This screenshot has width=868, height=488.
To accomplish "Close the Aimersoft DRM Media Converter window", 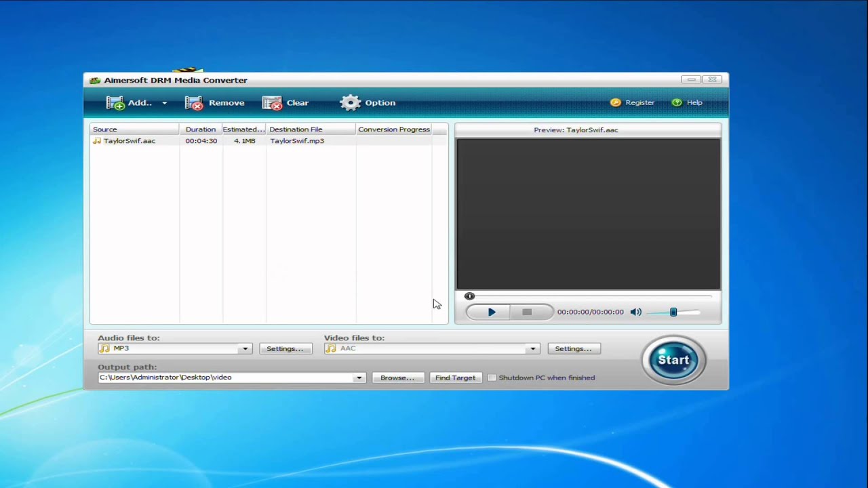I will coord(712,79).
